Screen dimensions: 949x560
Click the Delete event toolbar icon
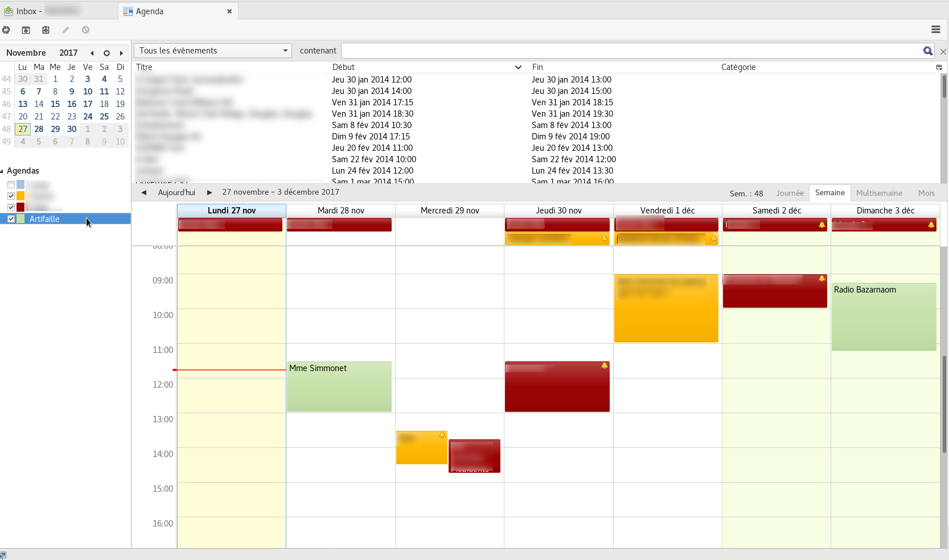pyautogui.click(x=85, y=30)
